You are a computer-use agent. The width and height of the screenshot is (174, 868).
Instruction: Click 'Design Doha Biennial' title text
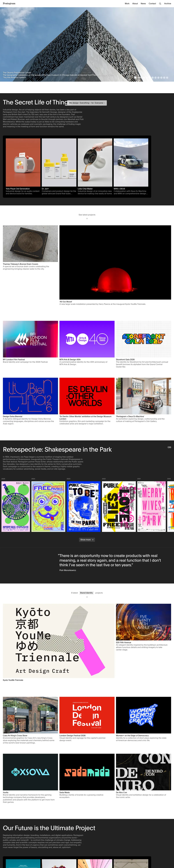12,416
